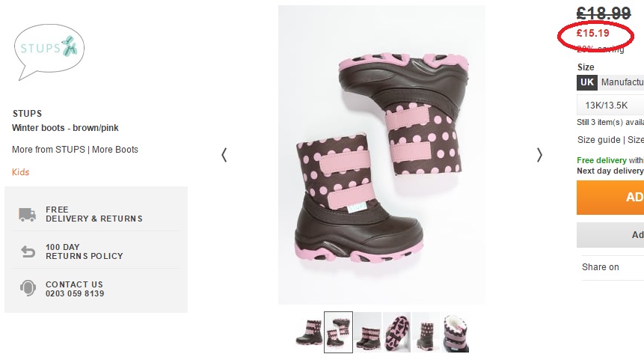
Task: Select the UK size tab
Action: [587, 82]
